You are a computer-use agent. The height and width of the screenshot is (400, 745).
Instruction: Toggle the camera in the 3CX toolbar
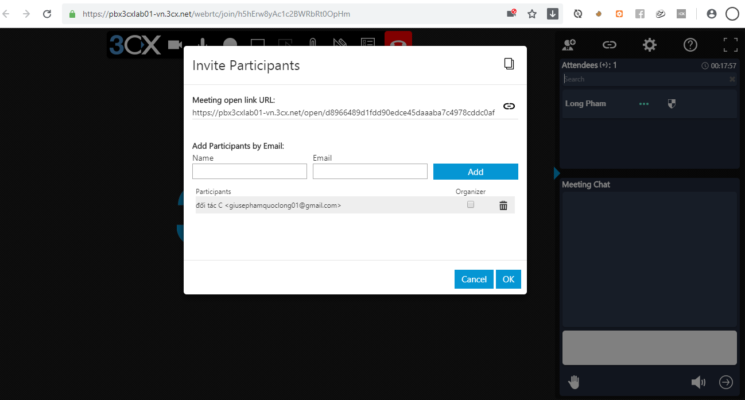click(x=177, y=45)
